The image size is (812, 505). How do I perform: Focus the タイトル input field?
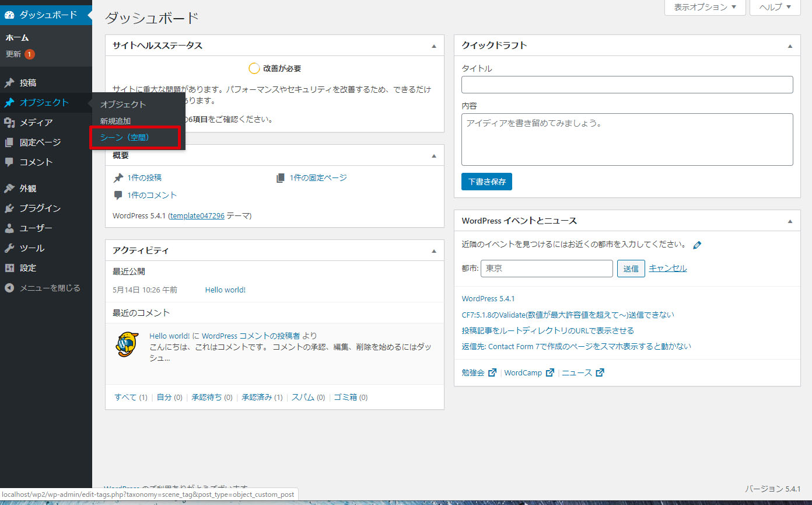(627, 85)
